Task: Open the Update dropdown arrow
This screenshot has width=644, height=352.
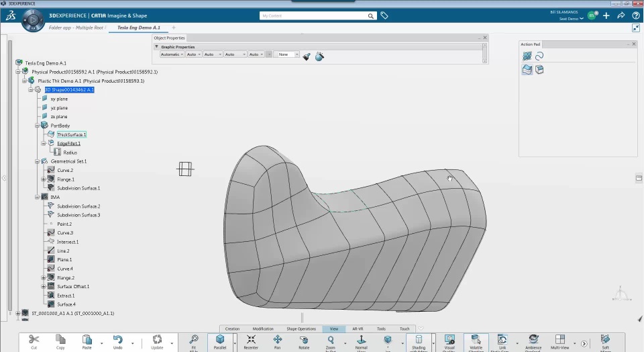Action: click(x=172, y=343)
